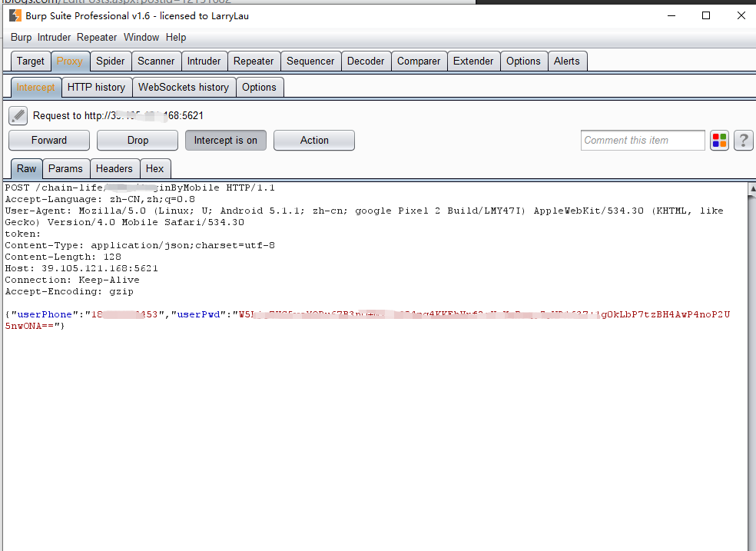Click the Content-Type header line
The height and width of the screenshot is (551, 756).
coord(140,245)
